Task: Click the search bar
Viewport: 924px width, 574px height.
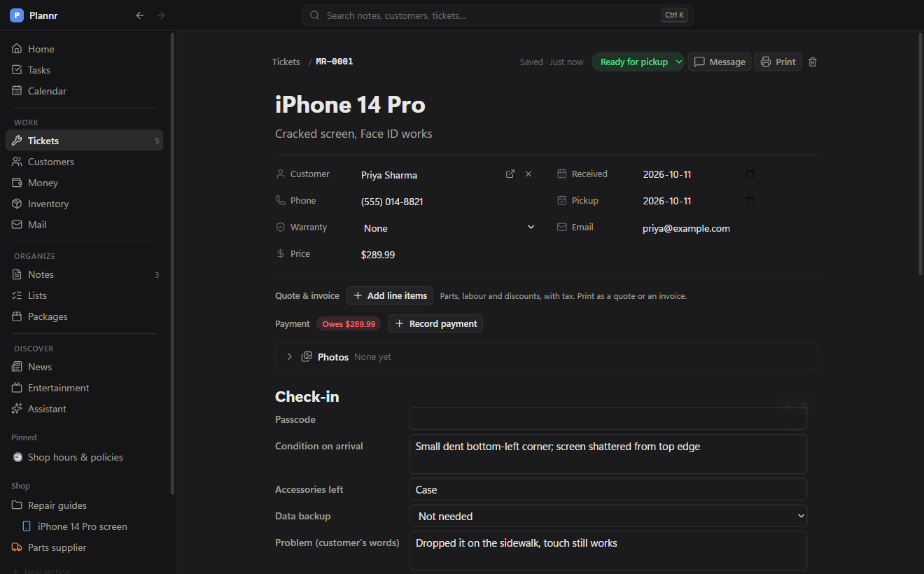Action: 498,15
